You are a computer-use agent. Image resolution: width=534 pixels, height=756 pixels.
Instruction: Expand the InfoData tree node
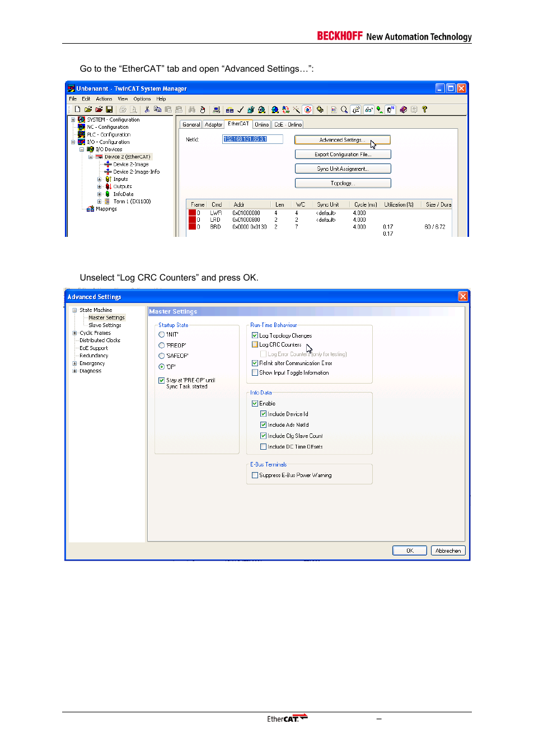click(99, 194)
